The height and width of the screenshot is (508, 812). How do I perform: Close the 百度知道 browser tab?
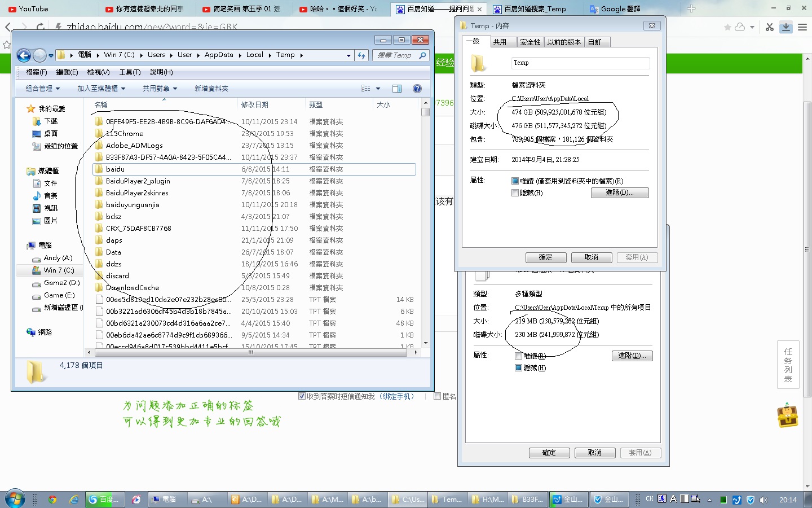point(479,9)
